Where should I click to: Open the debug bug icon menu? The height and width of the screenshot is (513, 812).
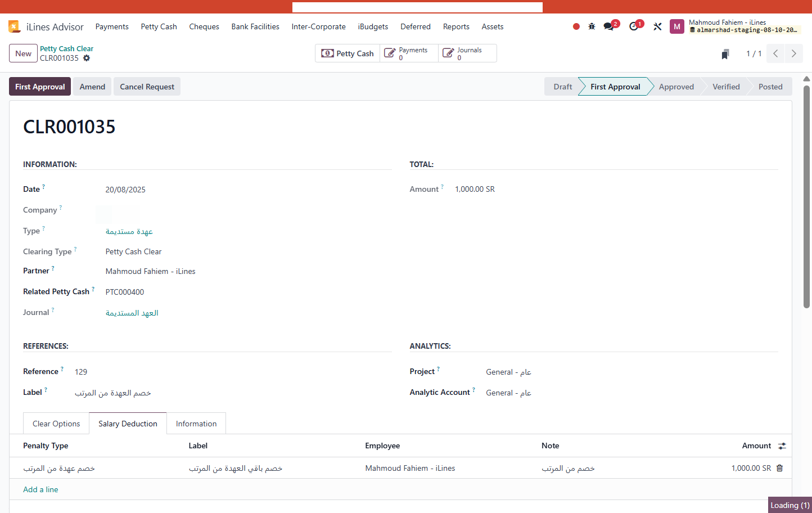(x=592, y=26)
